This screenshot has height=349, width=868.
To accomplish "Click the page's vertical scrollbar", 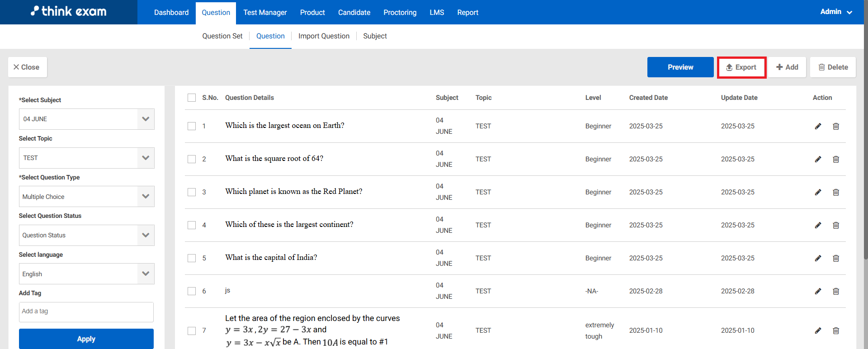I will click(x=865, y=136).
